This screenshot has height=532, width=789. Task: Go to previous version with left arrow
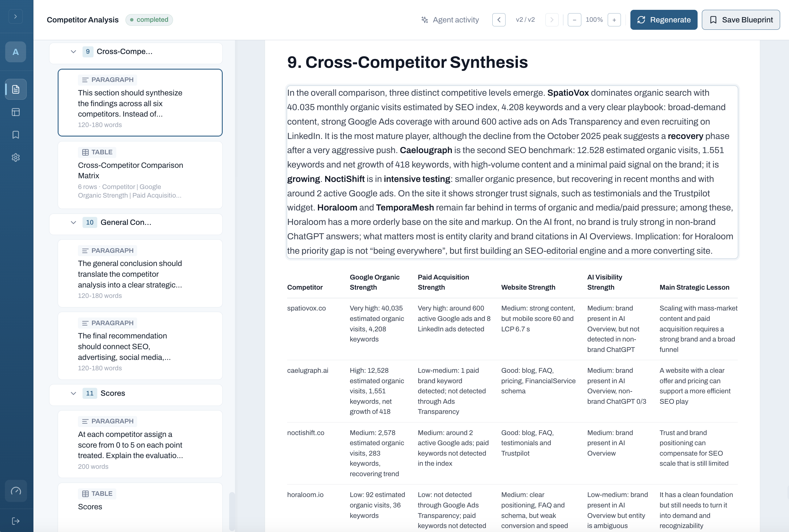(498, 20)
